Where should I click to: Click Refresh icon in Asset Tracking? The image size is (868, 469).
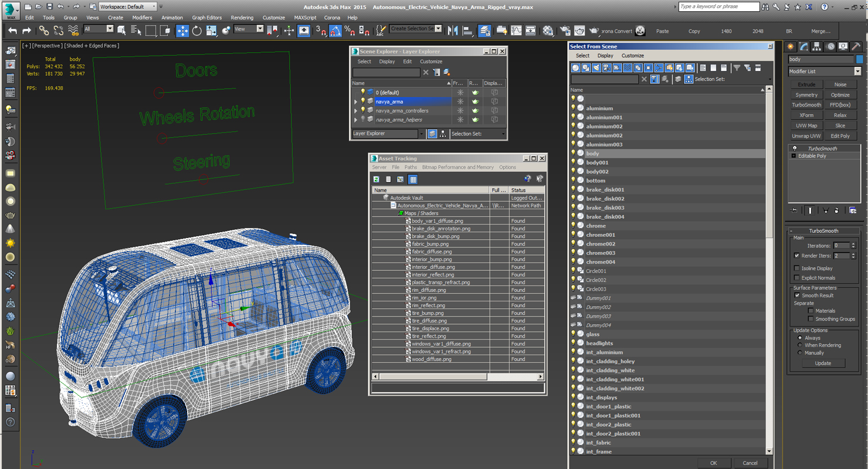click(377, 179)
